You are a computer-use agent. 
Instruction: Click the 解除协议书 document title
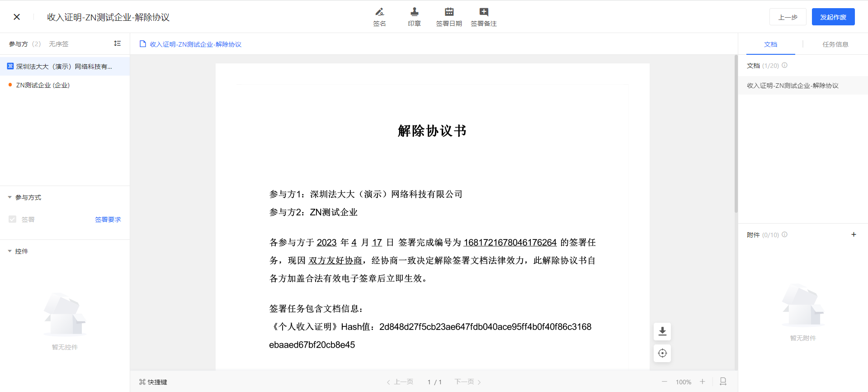coord(432,131)
